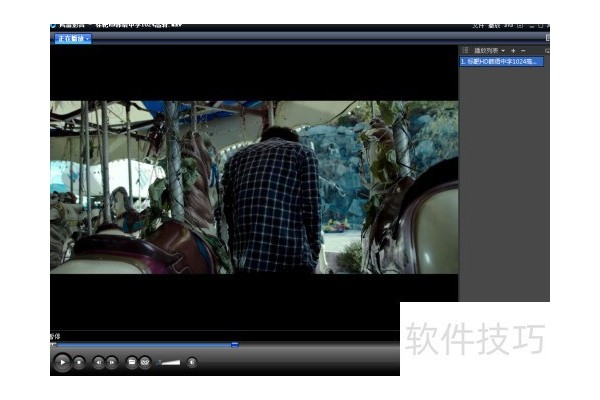Click the blue playback progress handle
The image size is (600, 400).
(x=235, y=344)
